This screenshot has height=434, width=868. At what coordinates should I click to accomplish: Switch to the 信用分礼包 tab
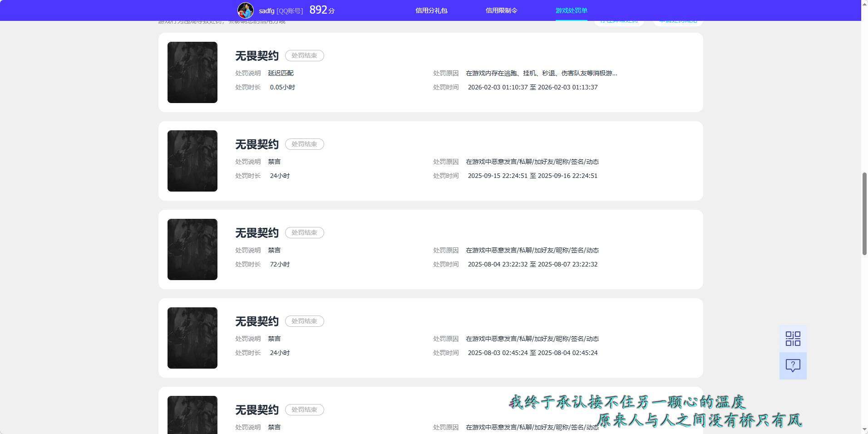point(432,10)
